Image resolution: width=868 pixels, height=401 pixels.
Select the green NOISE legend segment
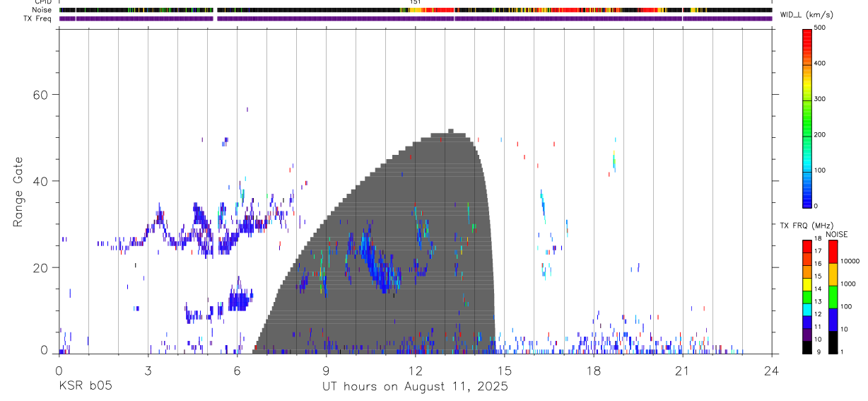[833, 297]
